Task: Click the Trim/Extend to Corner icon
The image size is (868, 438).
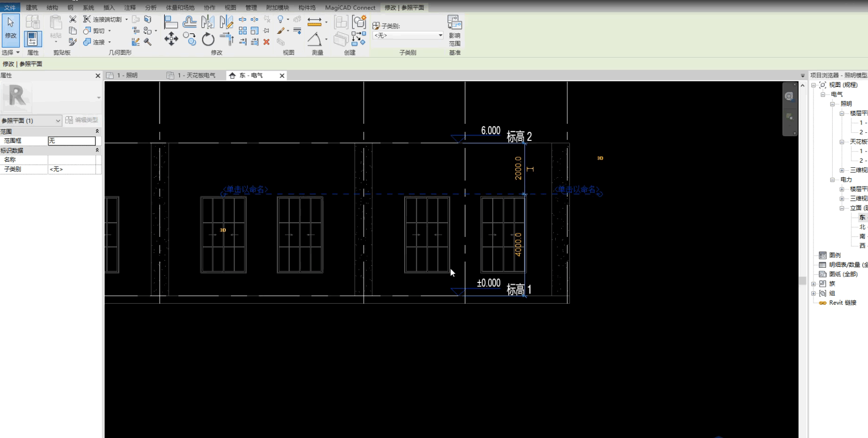Action: point(226,39)
